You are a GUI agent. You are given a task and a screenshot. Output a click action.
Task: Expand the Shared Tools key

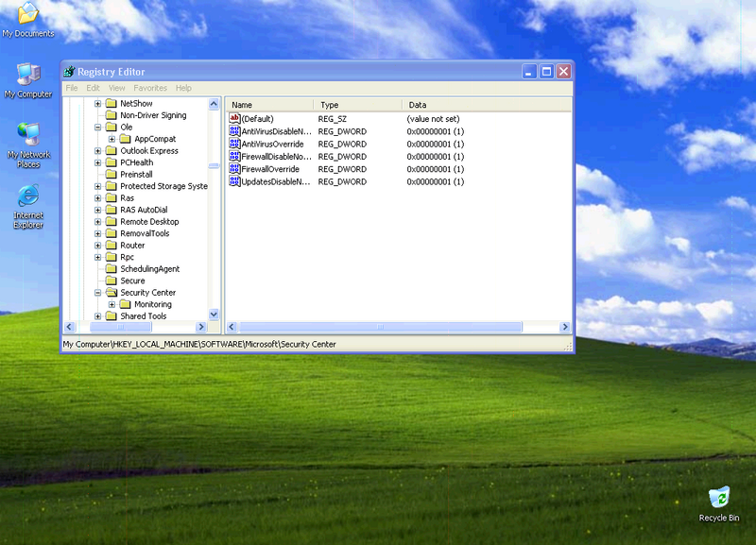98,316
